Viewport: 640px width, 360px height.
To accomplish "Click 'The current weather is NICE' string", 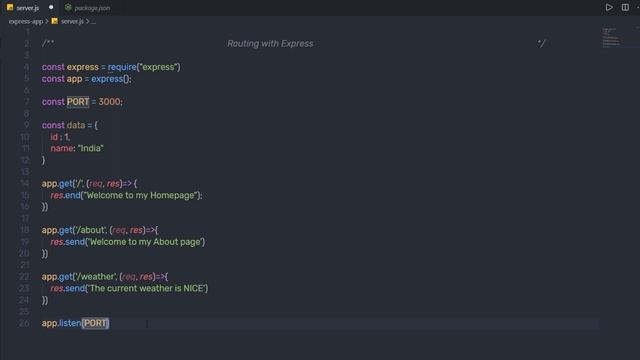I will (x=147, y=288).
